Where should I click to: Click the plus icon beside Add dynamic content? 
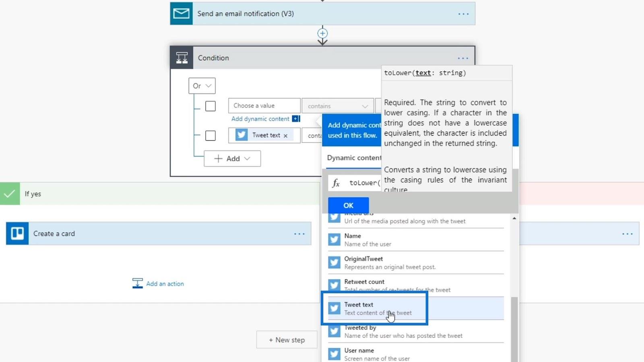click(296, 119)
